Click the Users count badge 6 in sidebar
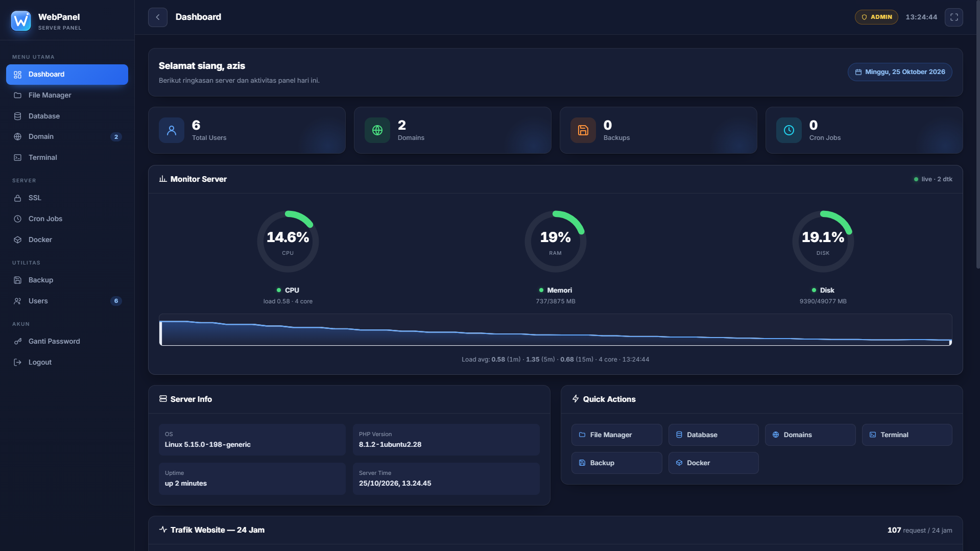980x551 pixels. pyautogui.click(x=116, y=301)
